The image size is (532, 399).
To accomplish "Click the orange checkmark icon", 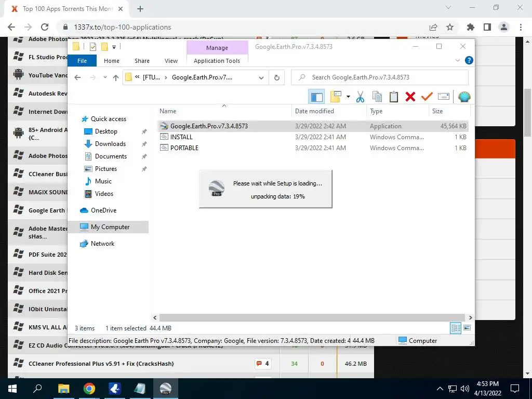I will 427,97.
